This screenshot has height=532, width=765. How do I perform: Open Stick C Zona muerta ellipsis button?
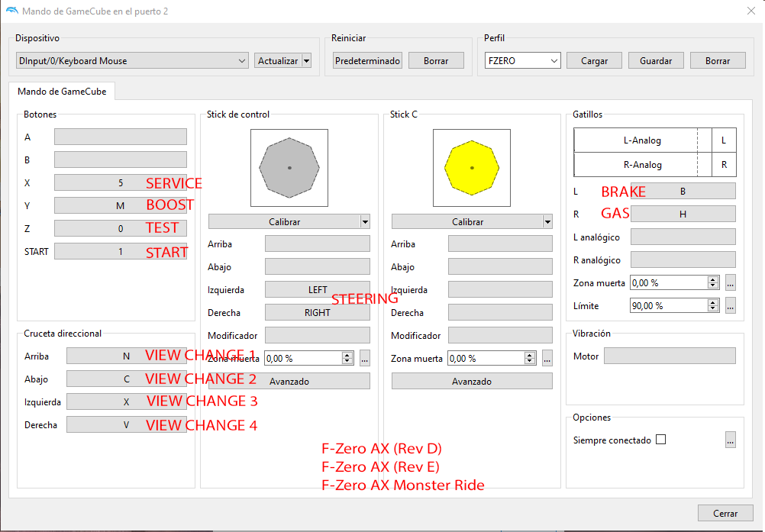(x=547, y=359)
